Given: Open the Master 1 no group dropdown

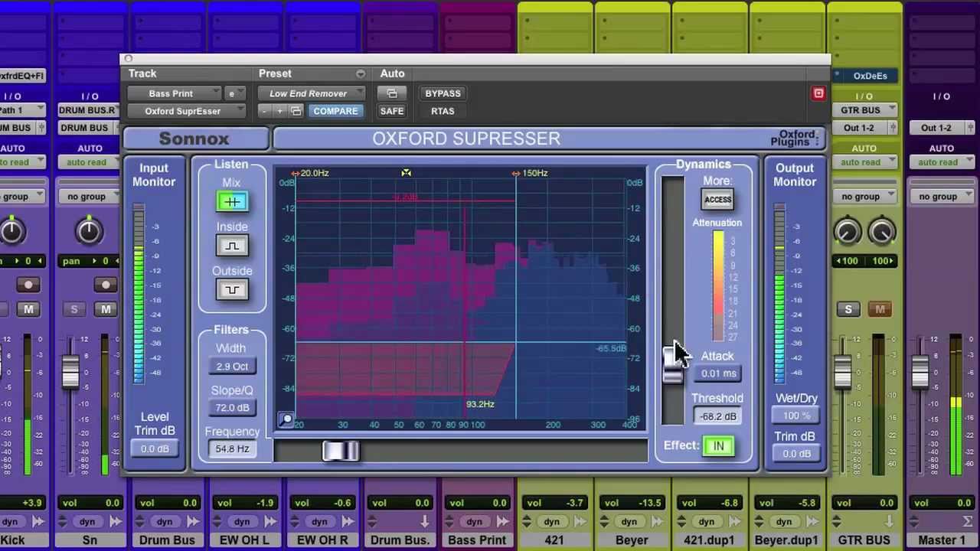Looking at the screenshot, I should pyautogui.click(x=942, y=197).
